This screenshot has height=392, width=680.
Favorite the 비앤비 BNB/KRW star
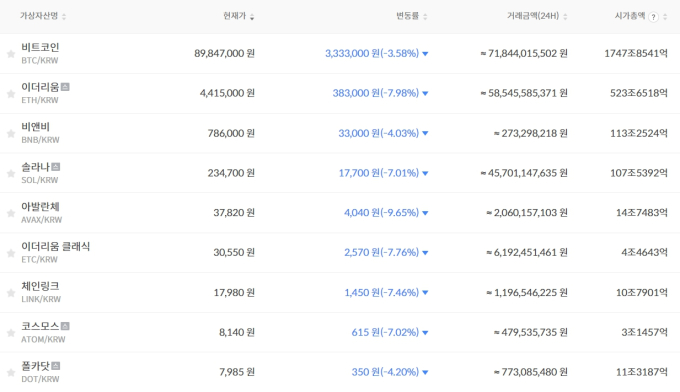(x=11, y=134)
